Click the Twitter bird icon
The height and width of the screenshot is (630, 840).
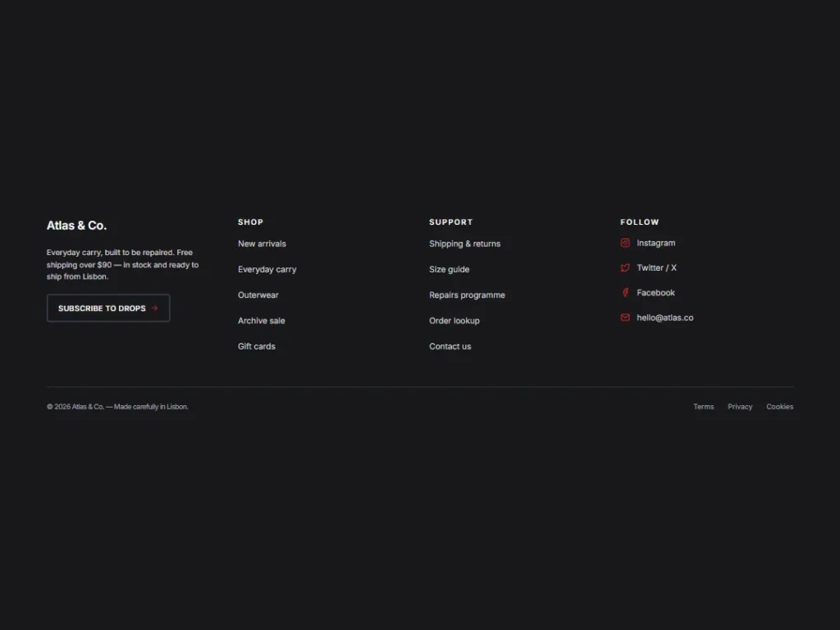click(x=624, y=267)
